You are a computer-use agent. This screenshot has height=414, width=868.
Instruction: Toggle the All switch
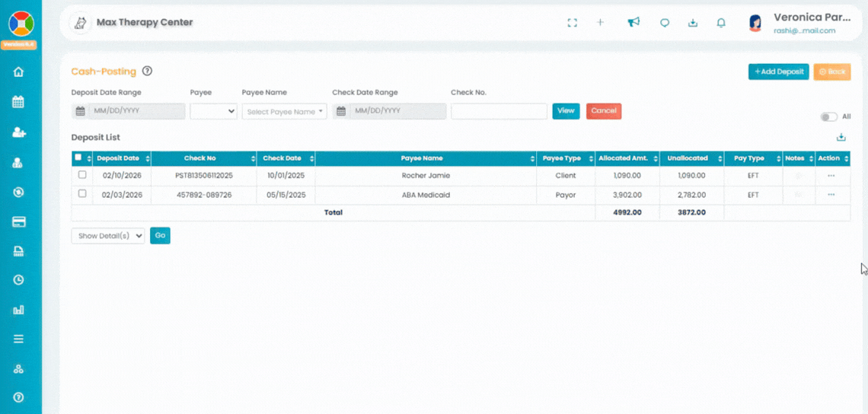[828, 116]
